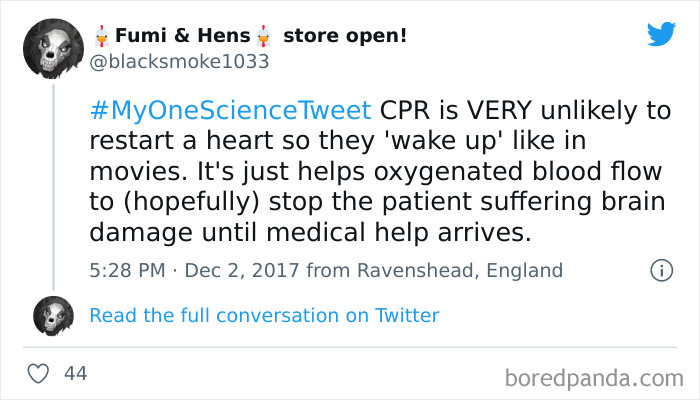Click small avatar beside conversation link
The image size is (700, 400).
(54, 316)
